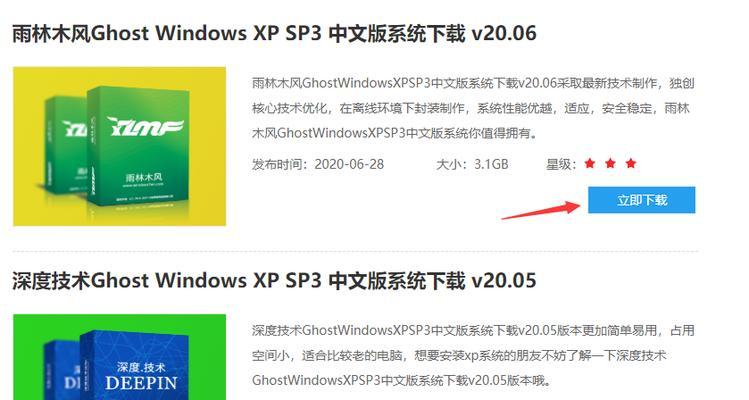Image resolution: width=749 pixels, height=400 pixels.
Task: Click the 深度技术 v20.05 description paragraph
Action: tap(473, 355)
